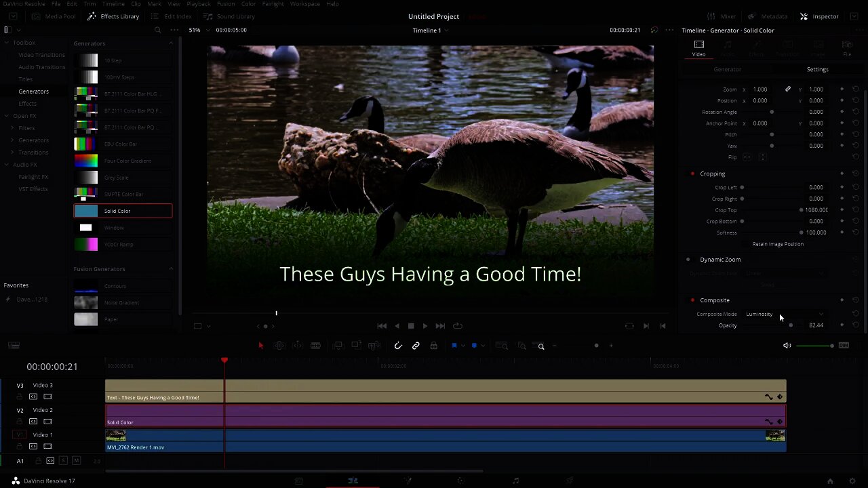Select Titles in the Toolbox
868x488 pixels.
[25, 79]
